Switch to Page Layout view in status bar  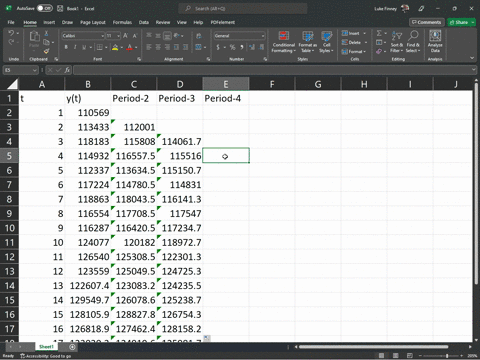396,356
